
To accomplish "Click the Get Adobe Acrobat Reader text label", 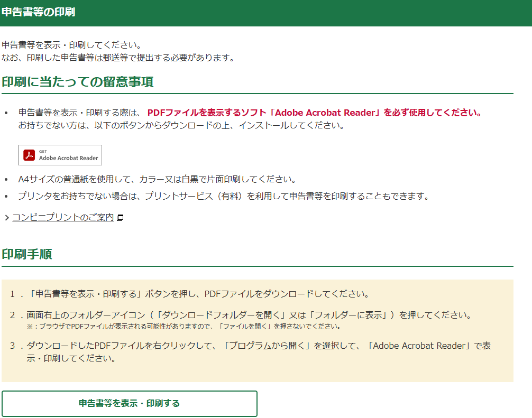I will 68,157.
